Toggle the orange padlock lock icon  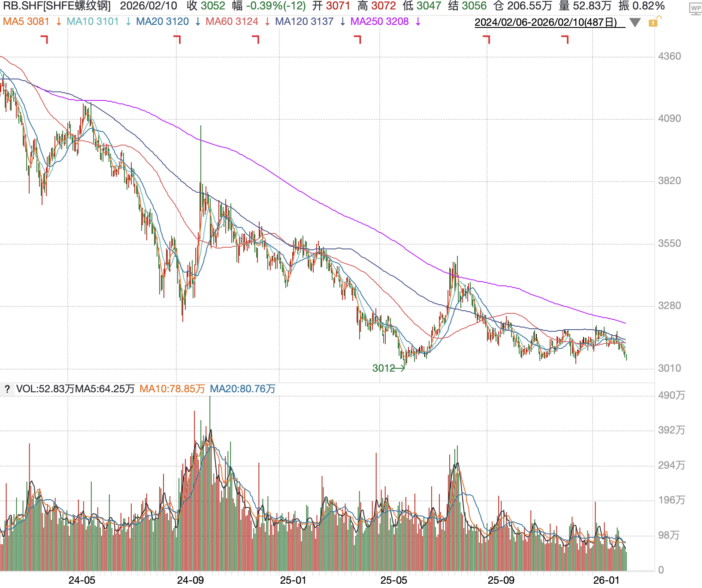coord(654,22)
